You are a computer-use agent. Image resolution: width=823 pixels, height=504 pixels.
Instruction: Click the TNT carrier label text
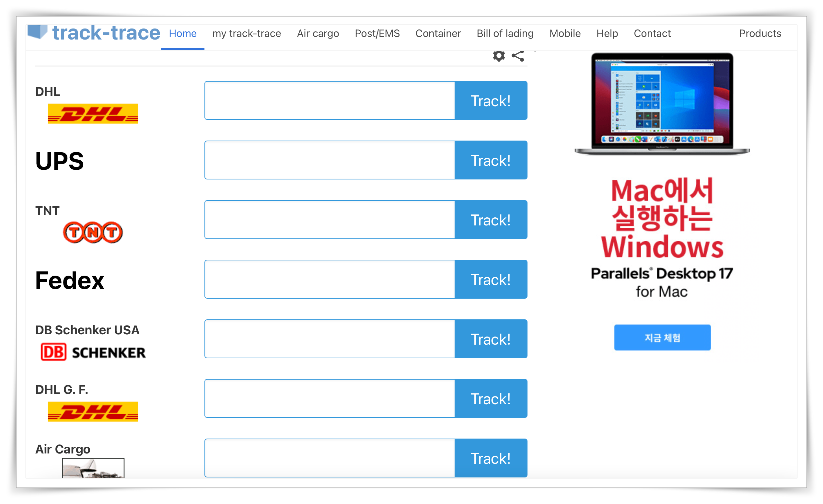pyautogui.click(x=47, y=211)
